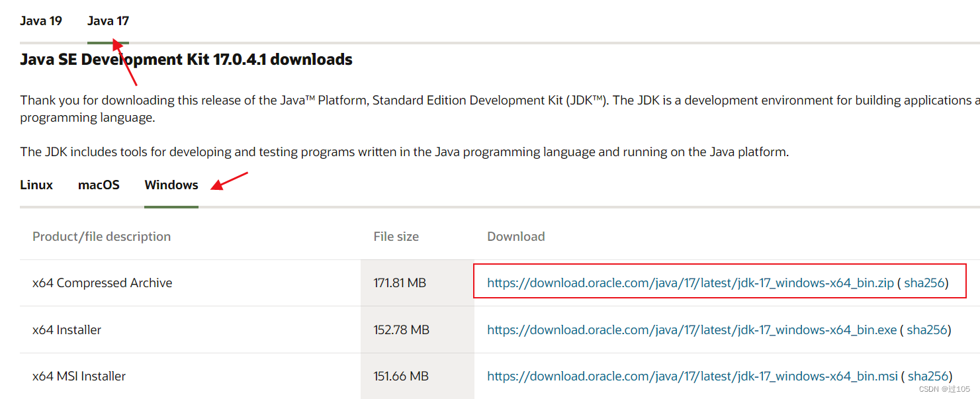Click the Download column header

[516, 236]
